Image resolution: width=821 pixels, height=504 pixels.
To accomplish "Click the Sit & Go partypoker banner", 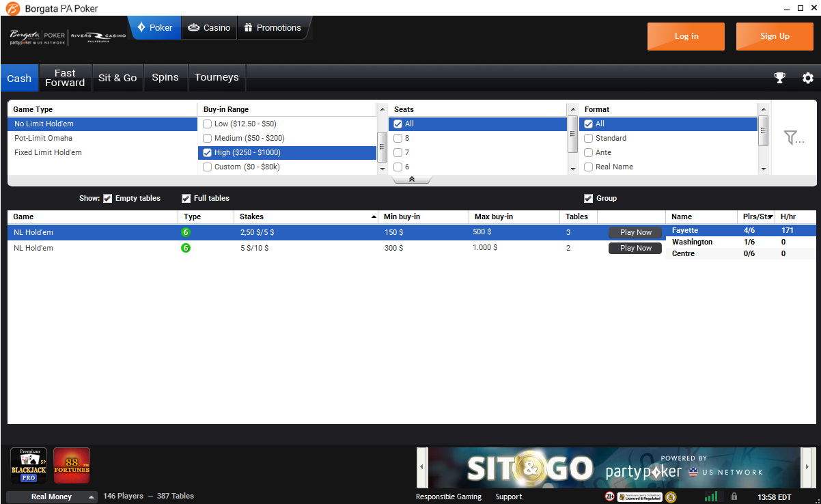I will pos(615,467).
